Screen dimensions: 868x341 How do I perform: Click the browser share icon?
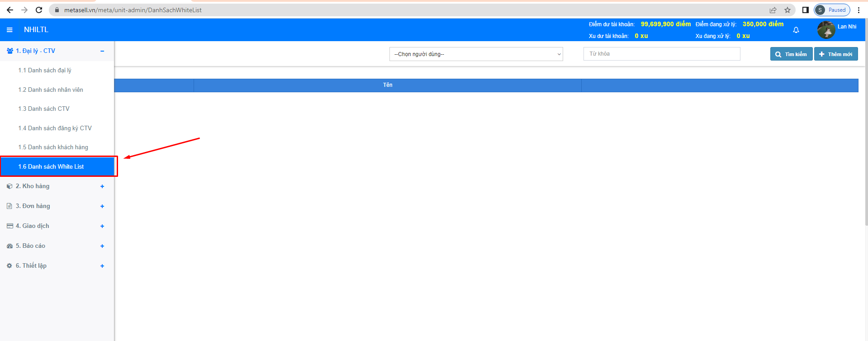tap(773, 10)
